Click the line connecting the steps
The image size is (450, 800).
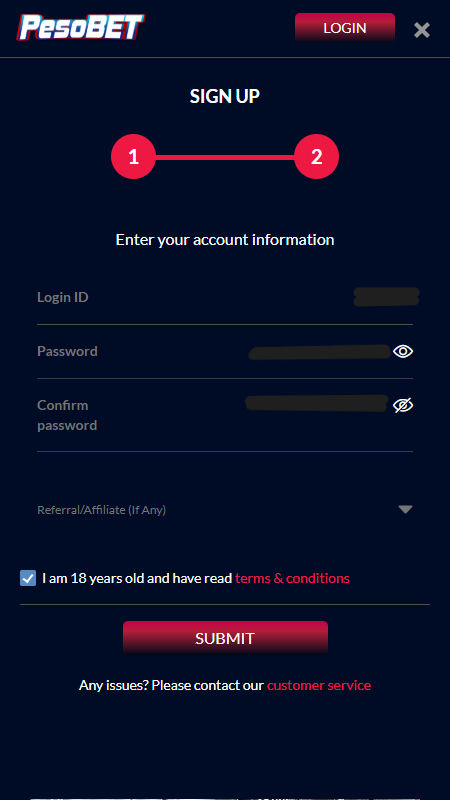(x=224, y=157)
